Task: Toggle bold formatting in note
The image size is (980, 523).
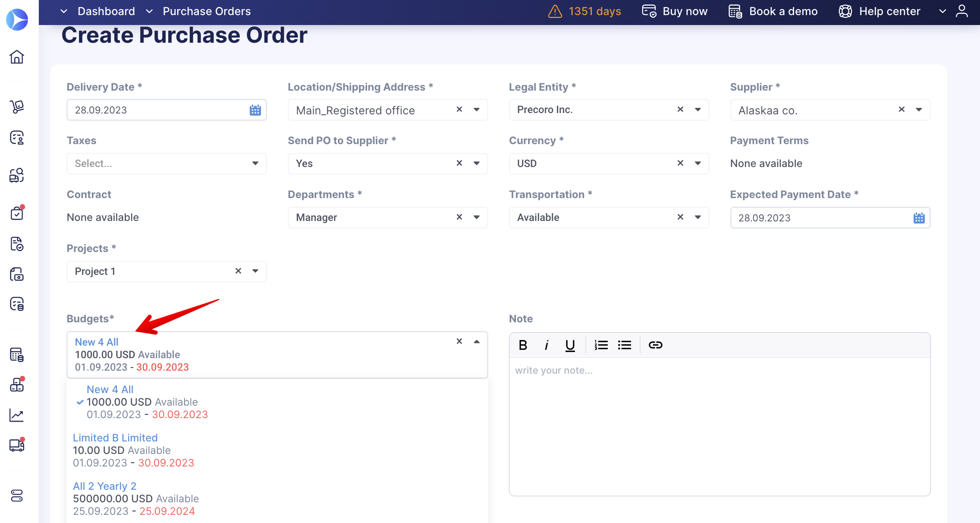Action: [x=523, y=345]
